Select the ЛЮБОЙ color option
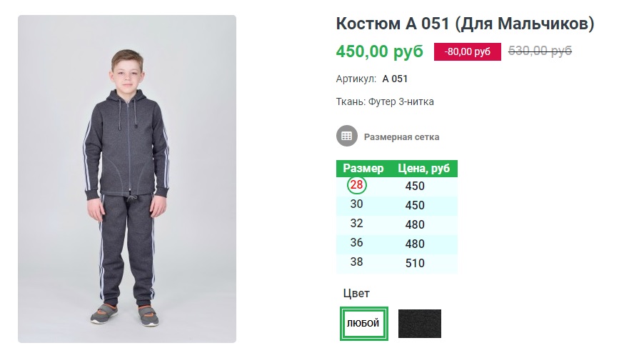Image resolution: width=644 pixels, height=348 pixels. [x=363, y=324]
